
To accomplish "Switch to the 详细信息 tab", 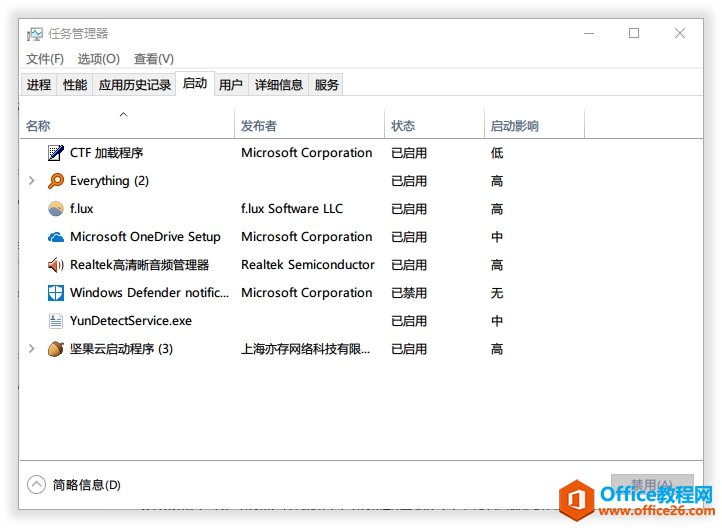I will pos(279,85).
